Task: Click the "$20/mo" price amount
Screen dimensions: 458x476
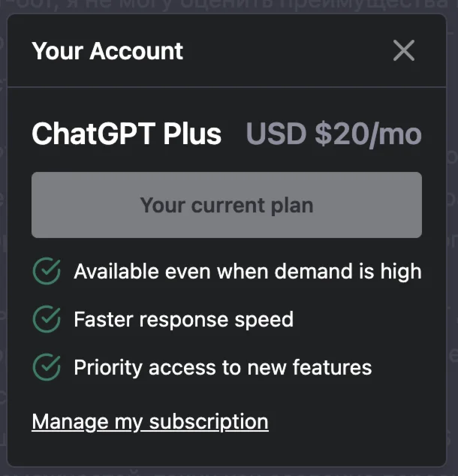Action: (x=368, y=134)
